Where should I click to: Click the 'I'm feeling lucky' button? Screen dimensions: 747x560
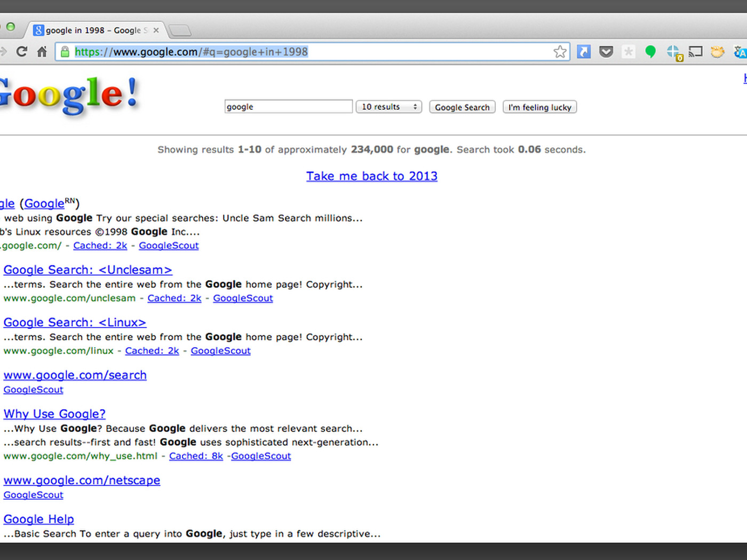coord(539,107)
